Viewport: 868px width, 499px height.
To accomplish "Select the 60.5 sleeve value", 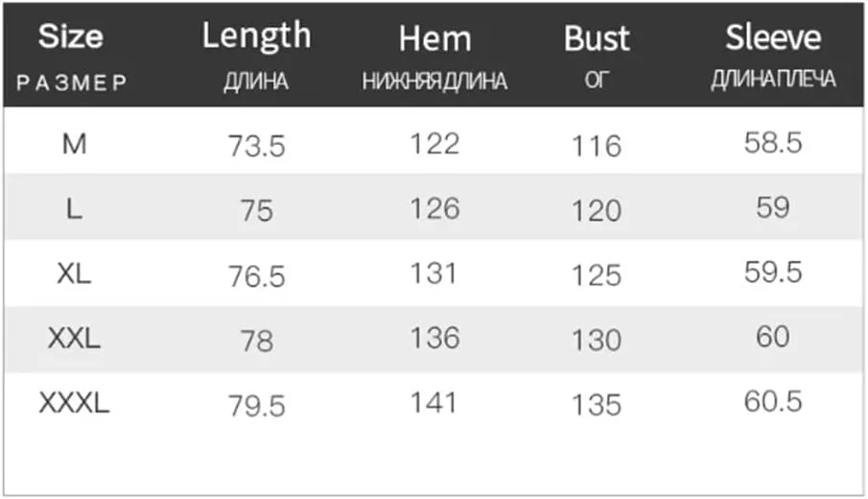I will (x=773, y=401).
